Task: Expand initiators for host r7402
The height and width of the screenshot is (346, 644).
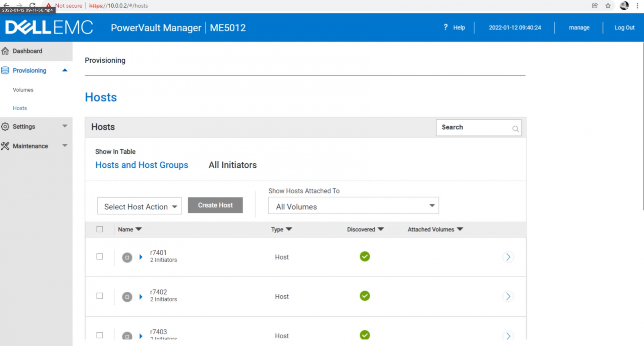Action: tap(141, 297)
